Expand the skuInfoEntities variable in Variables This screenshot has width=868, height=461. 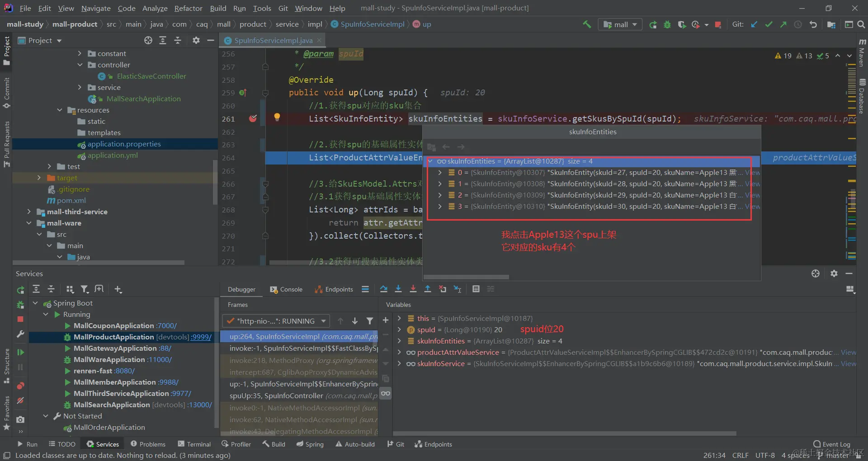(399, 341)
